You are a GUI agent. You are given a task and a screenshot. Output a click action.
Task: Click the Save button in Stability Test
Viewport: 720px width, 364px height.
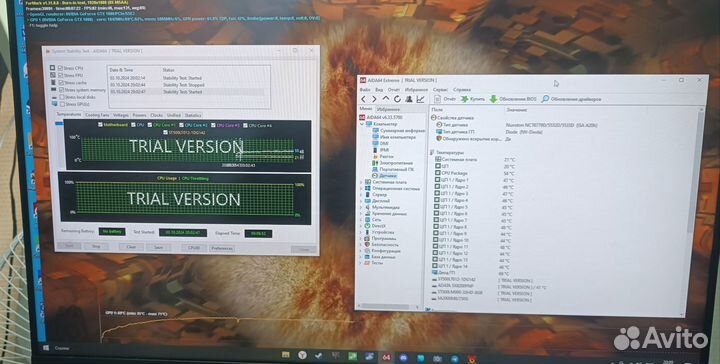tap(158, 247)
